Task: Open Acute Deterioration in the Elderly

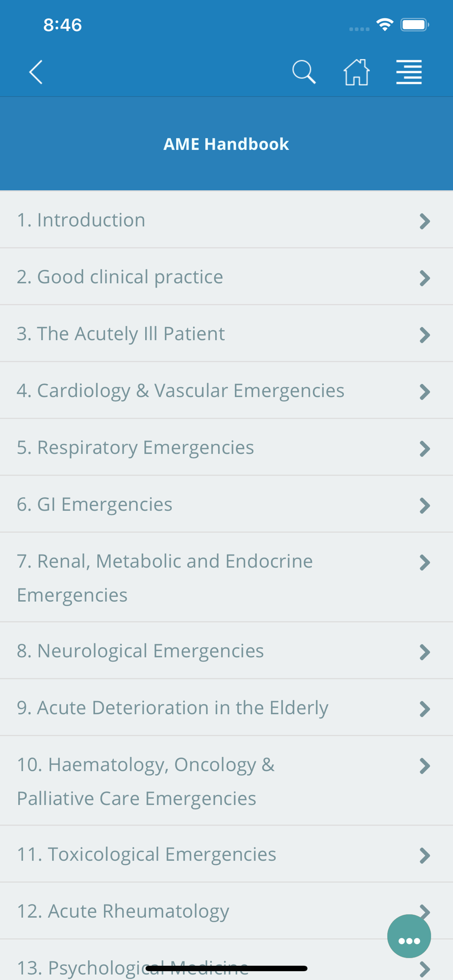Action: (226, 708)
